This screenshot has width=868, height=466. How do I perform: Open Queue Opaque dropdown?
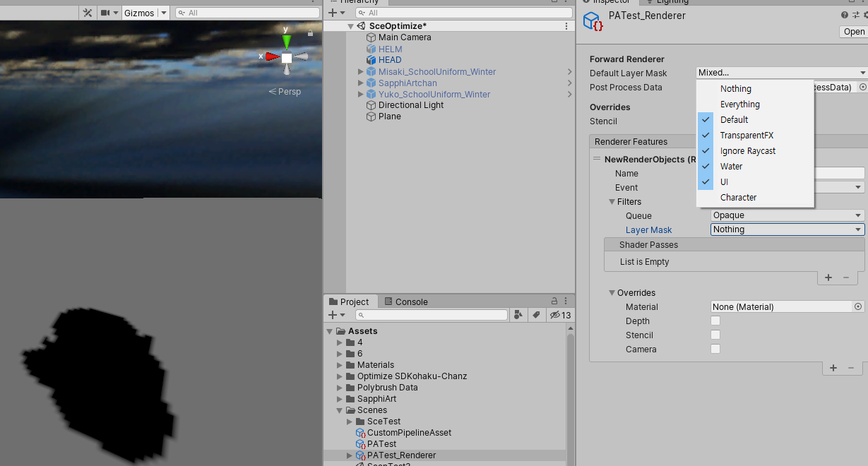pos(787,215)
